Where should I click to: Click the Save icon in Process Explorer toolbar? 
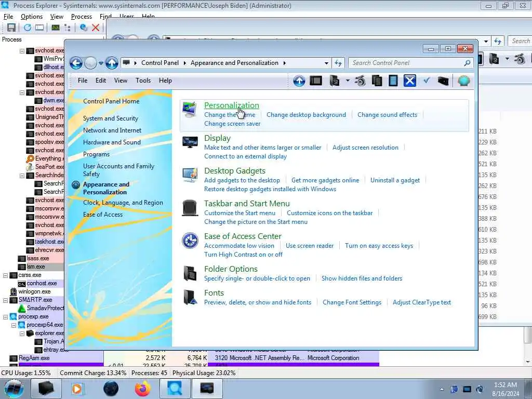pos(11,28)
